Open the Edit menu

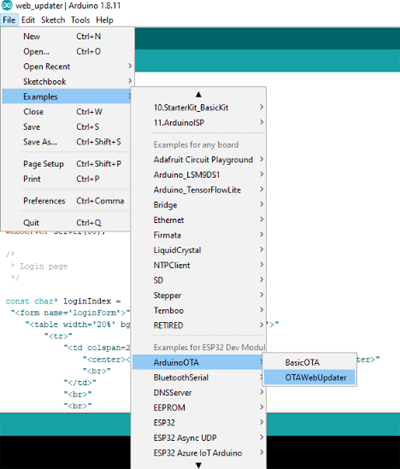point(28,20)
